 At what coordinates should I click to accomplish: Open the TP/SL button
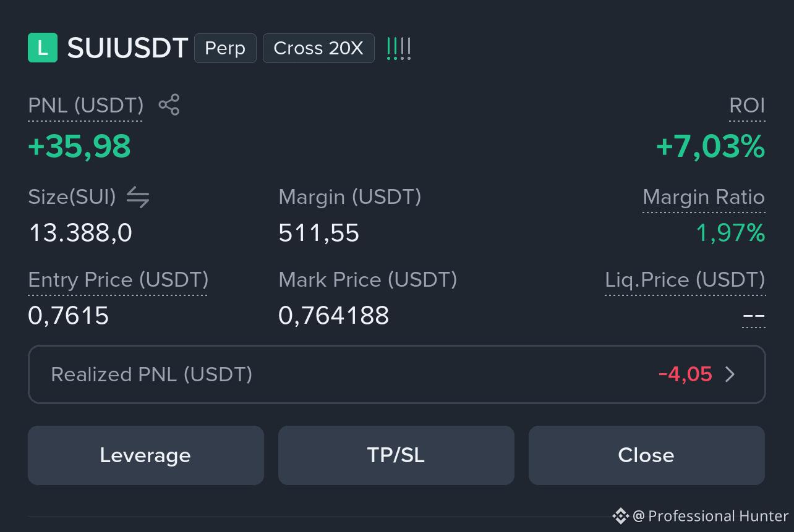point(396,455)
